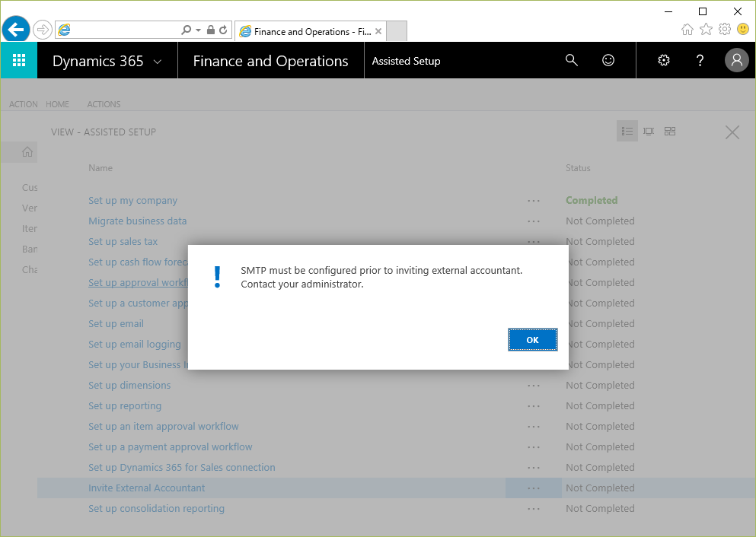
Task: Open the ACTION ribbon tab
Action: point(23,104)
